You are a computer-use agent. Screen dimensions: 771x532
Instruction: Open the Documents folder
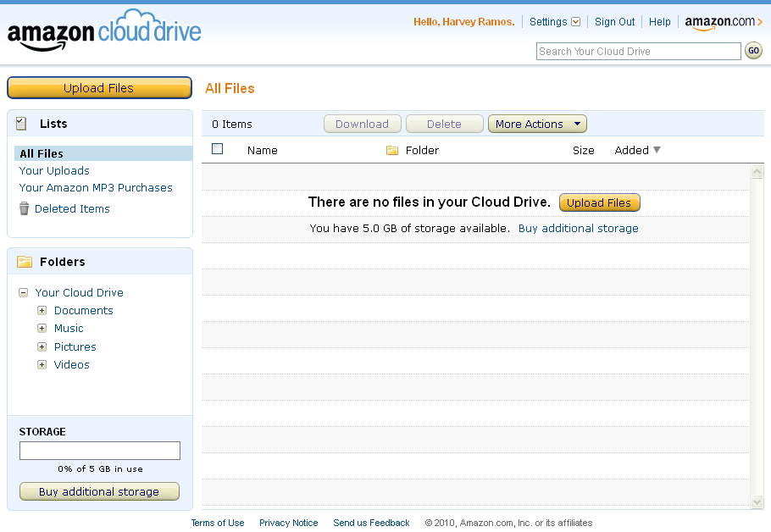point(84,310)
